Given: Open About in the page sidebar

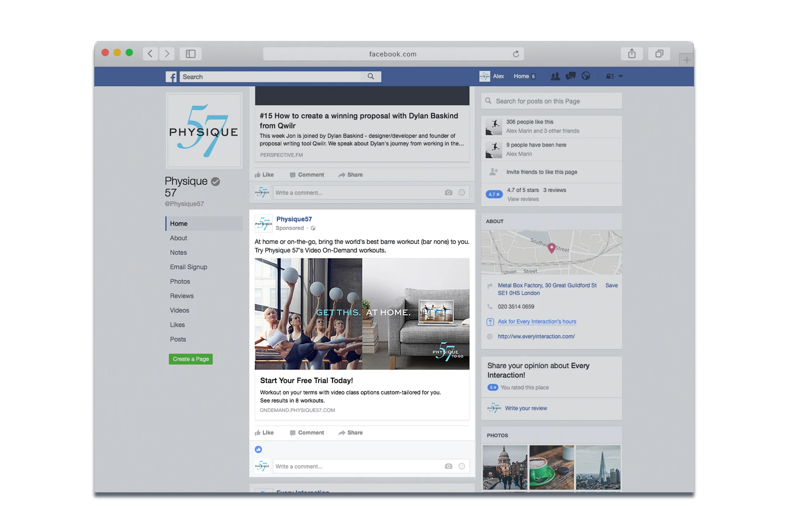Looking at the screenshot, I should coord(178,238).
